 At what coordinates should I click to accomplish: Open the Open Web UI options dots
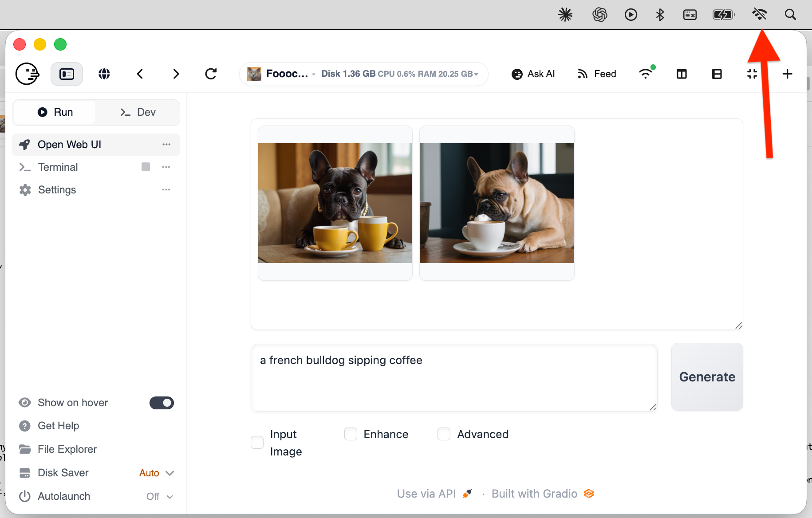point(166,145)
